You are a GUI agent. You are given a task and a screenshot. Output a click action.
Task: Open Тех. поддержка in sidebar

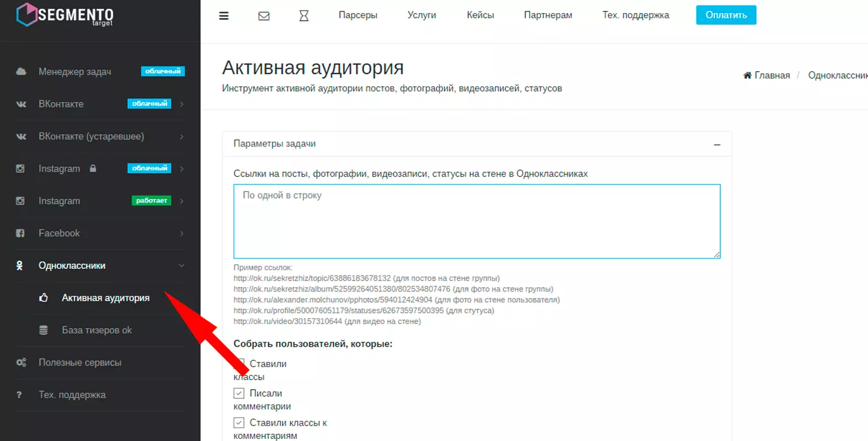point(72,395)
